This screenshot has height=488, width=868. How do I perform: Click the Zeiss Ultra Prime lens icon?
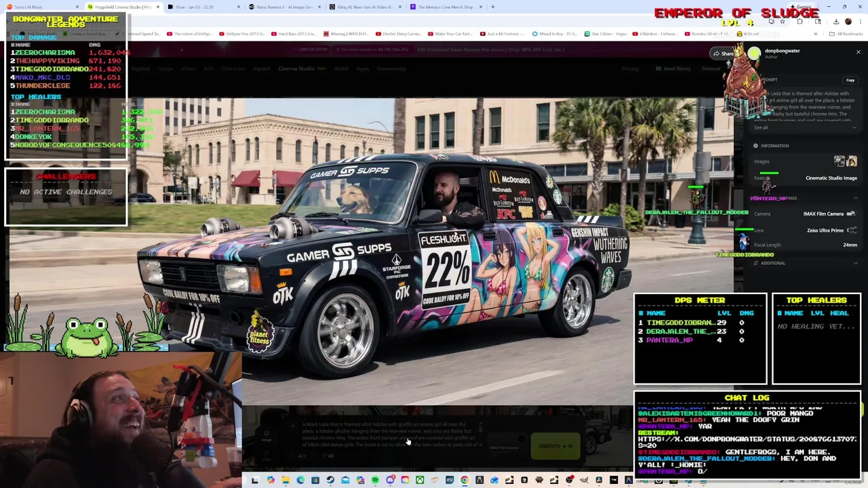(852, 230)
